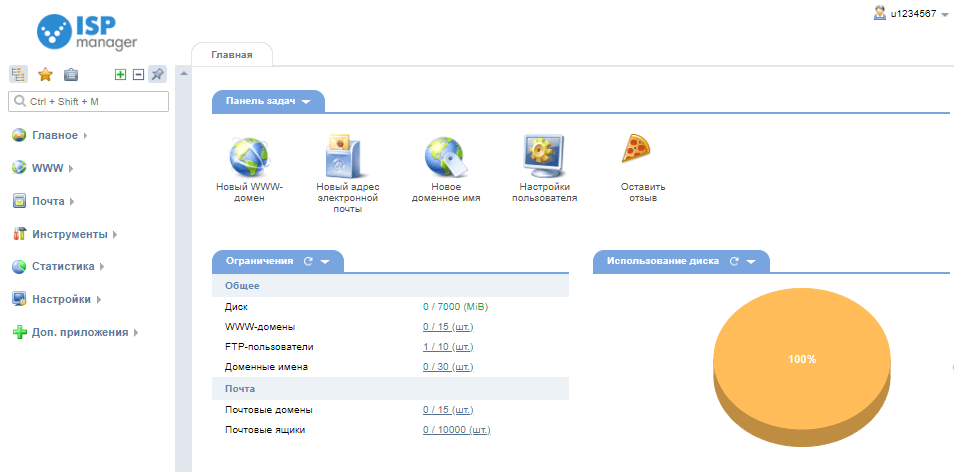The width and height of the screenshot is (954, 472).
Task: Open the Панель задач dropdown arrow
Action: [x=305, y=102]
